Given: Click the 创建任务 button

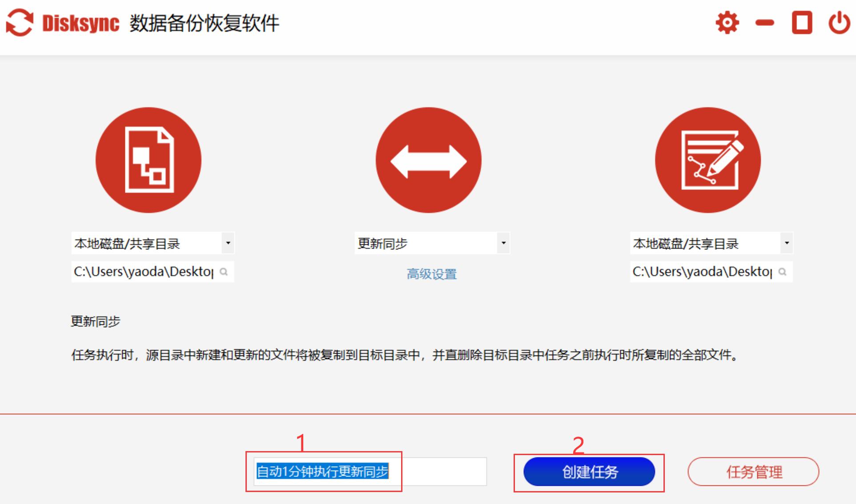Looking at the screenshot, I should coord(589,472).
